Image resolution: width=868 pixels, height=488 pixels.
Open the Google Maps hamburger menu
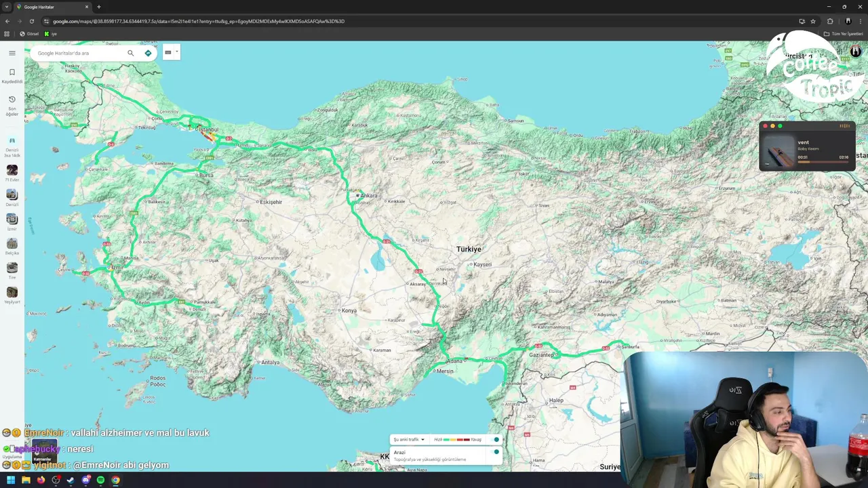(12, 53)
